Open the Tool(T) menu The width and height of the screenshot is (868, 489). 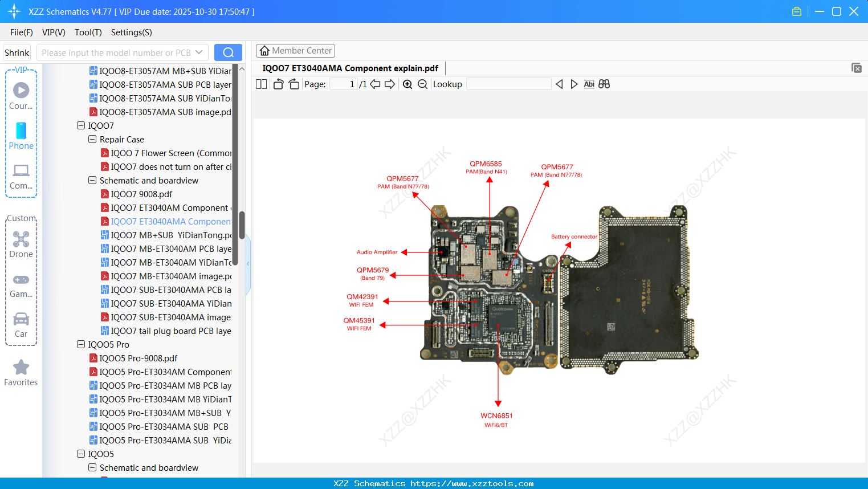[88, 32]
